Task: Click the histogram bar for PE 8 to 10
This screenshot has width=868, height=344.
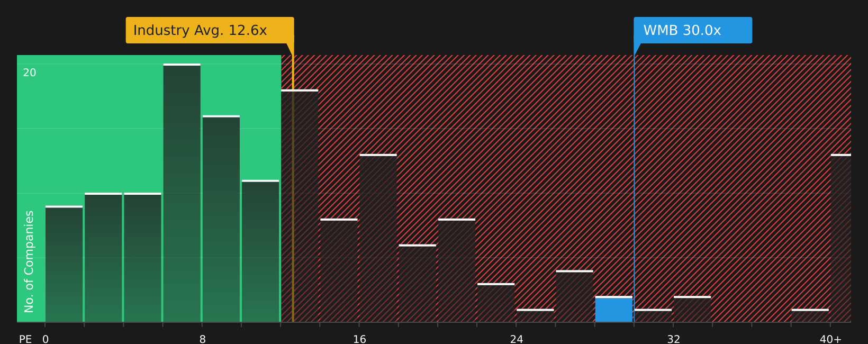Action: click(x=221, y=219)
